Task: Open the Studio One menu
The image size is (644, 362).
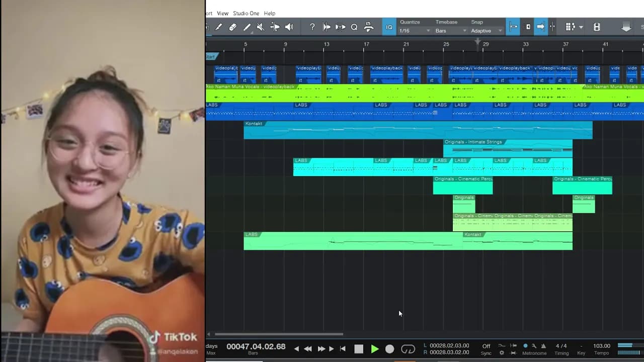Action: click(x=246, y=14)
